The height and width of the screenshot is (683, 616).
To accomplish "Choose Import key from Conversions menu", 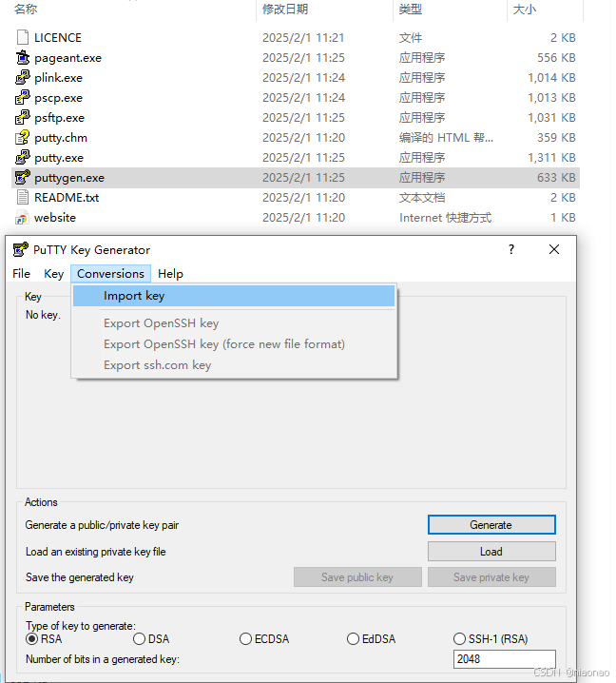I will coord(234,296).
